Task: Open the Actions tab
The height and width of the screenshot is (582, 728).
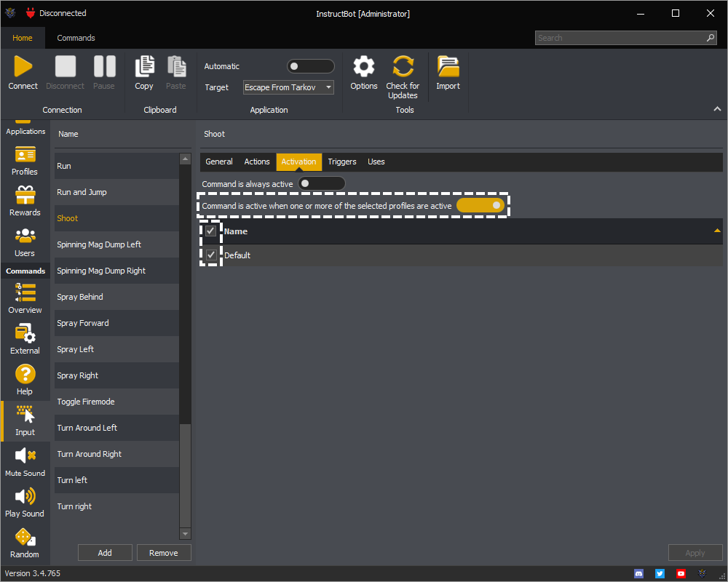Action: pos(257,162)
